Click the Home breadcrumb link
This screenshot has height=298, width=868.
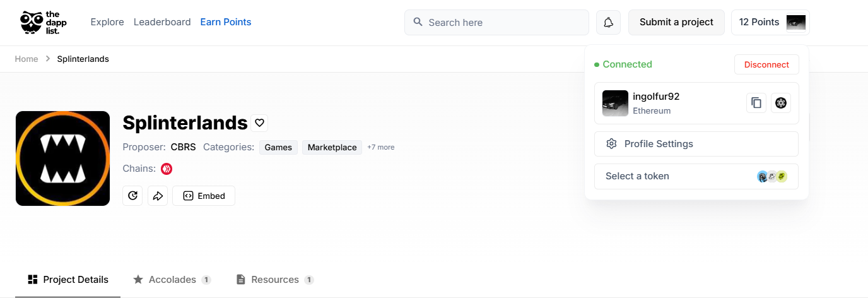[26, 59]
